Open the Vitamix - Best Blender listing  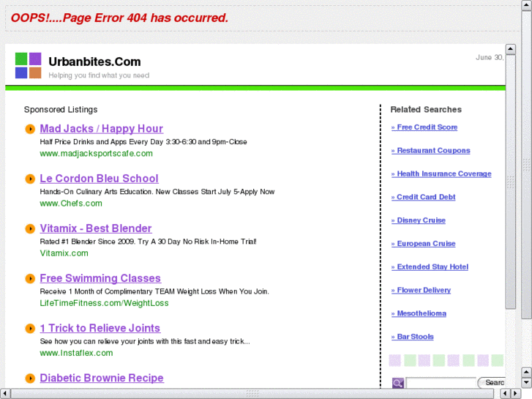coord(96,228)
